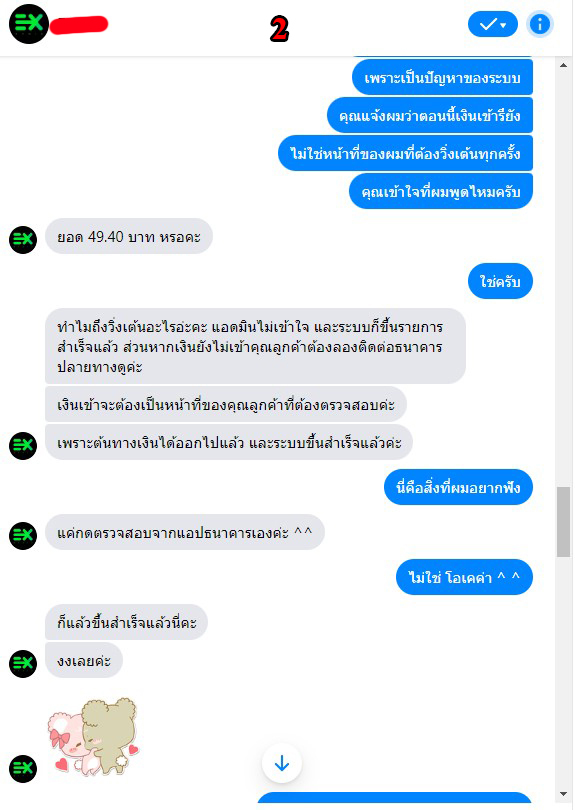575x810 pixels.
Task: Select the "เพราะเป็นปัญหาของระบบ" message bubble
Action: (442, 77)
